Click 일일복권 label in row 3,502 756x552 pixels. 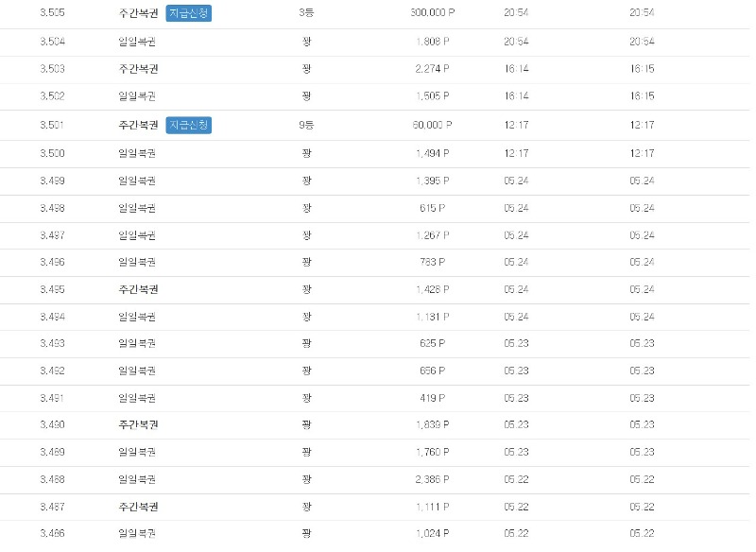pos(137,95)
